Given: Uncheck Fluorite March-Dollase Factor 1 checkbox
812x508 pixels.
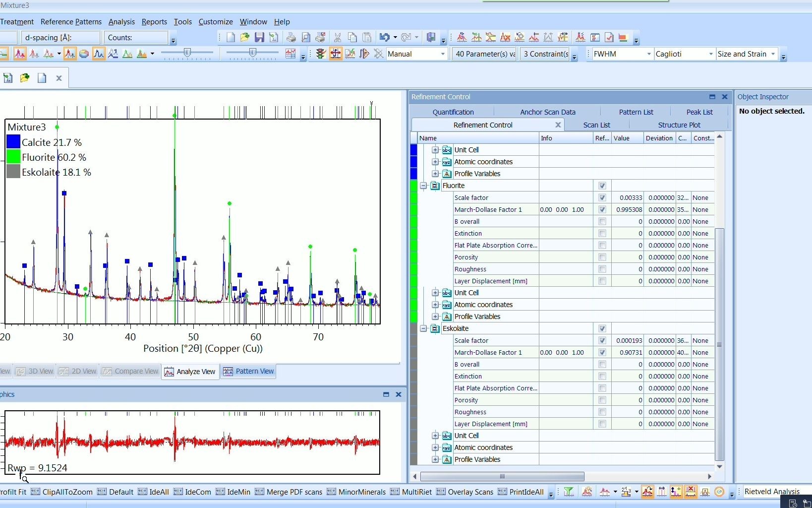Looking at the screenshot, I should (x=602, y=209).
